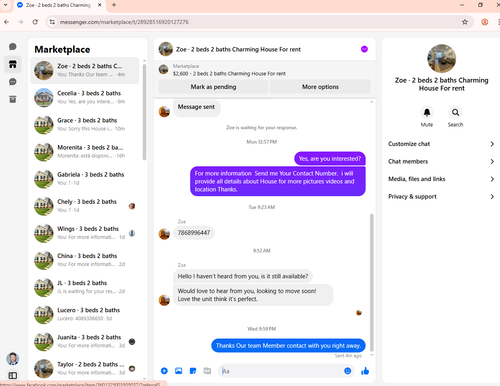Select the Zoe browser tab
Screen dimensions: 500x386
(x=59, y=5)
